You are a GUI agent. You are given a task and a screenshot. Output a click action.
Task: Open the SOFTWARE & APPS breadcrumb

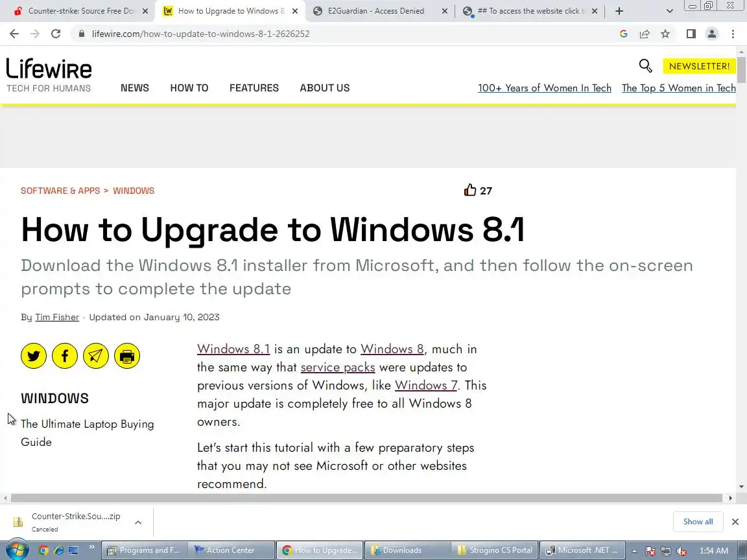(60, 191)
